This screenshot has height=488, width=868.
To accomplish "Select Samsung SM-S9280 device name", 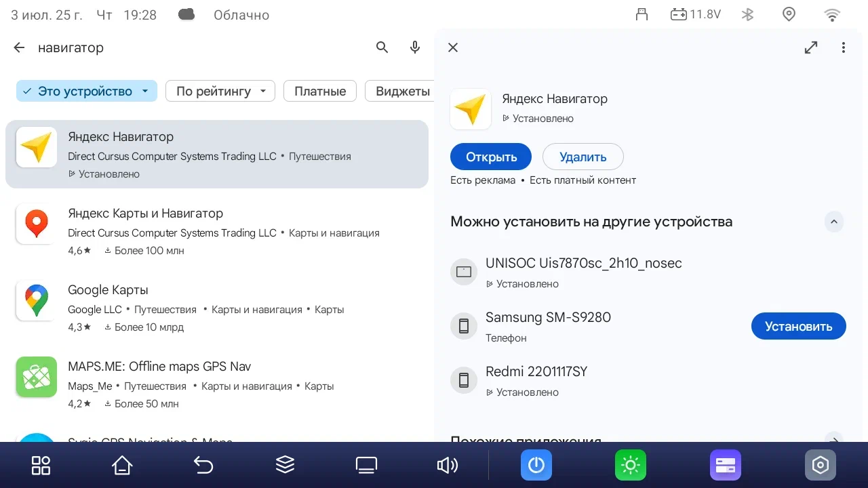I will point(548,317).
